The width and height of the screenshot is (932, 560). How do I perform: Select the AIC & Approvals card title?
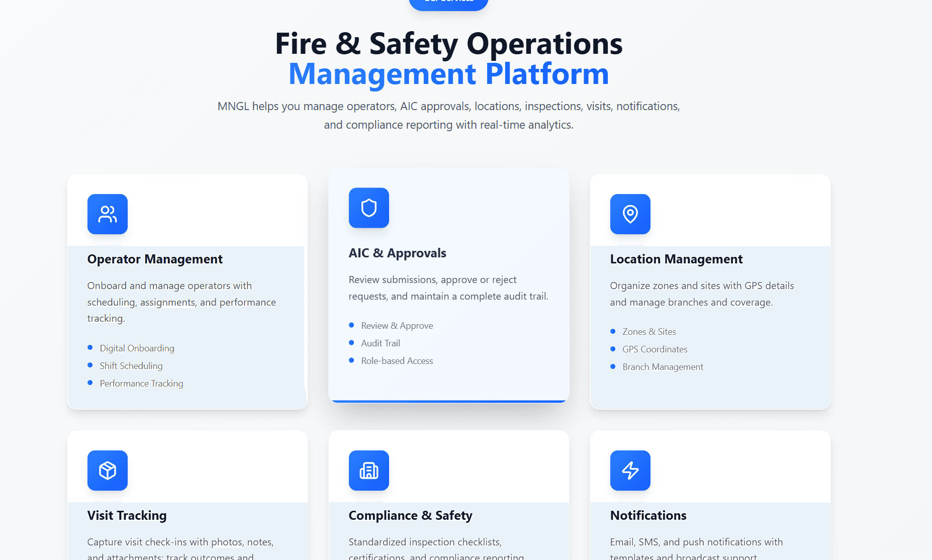click(397, 253)
